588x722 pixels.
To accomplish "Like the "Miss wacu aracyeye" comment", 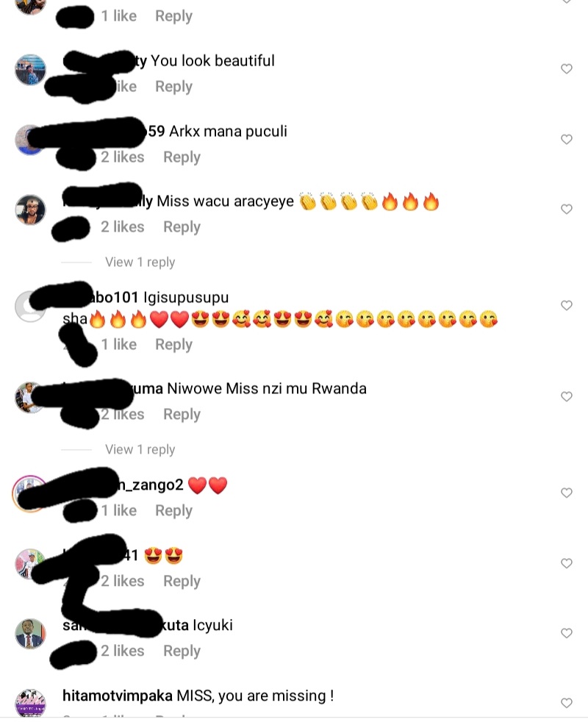I will pos(566,210).
